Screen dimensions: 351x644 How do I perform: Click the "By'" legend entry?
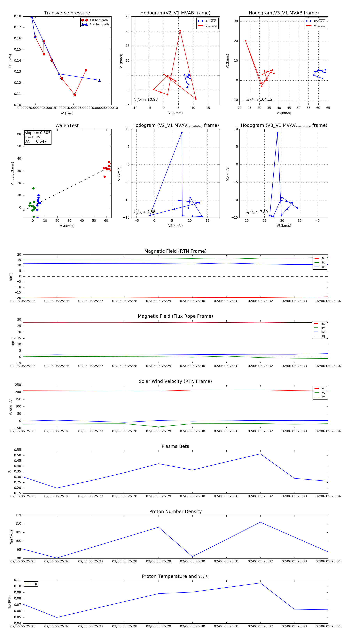tap(320, 328)
